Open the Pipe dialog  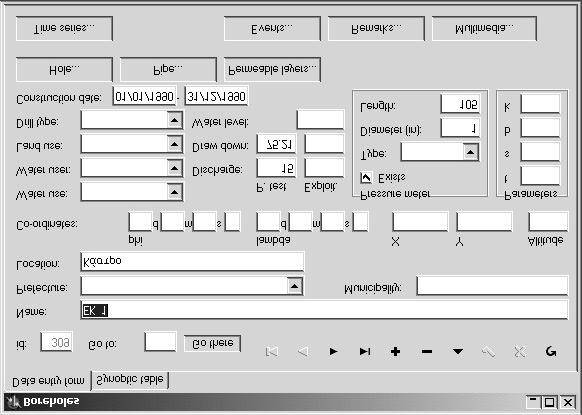(168, 69)
